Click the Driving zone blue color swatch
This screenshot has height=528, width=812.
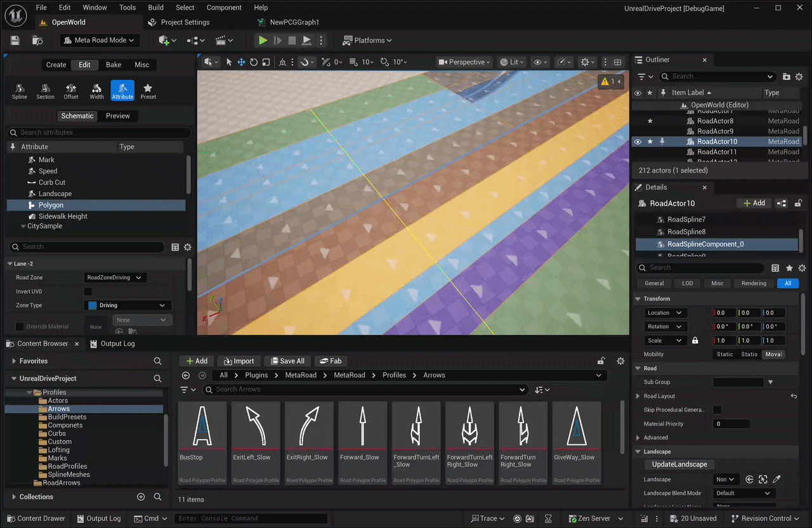coord(92,305)
